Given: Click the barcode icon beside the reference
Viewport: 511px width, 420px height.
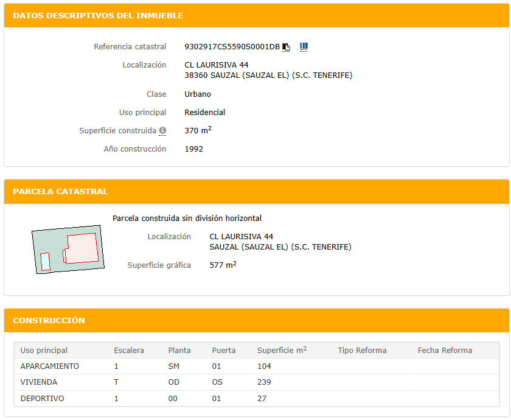Looking at the screenshot, I should point(304,47).
